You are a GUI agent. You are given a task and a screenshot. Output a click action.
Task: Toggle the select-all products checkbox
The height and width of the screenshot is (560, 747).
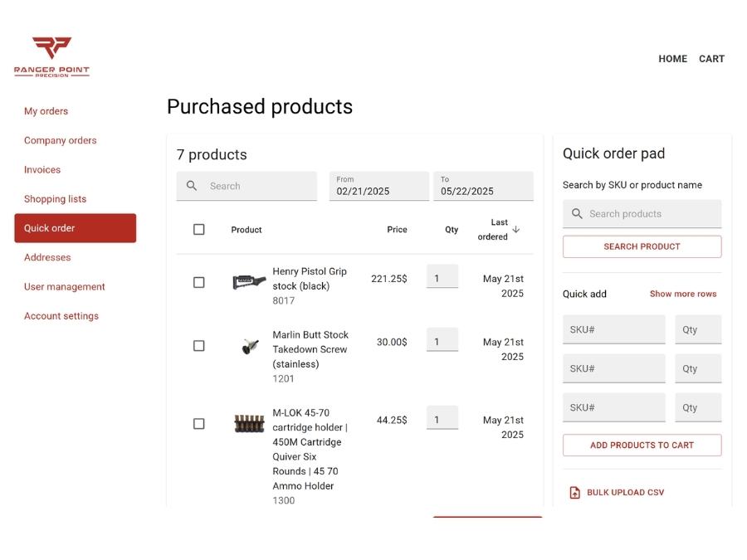tap(199, 230)
